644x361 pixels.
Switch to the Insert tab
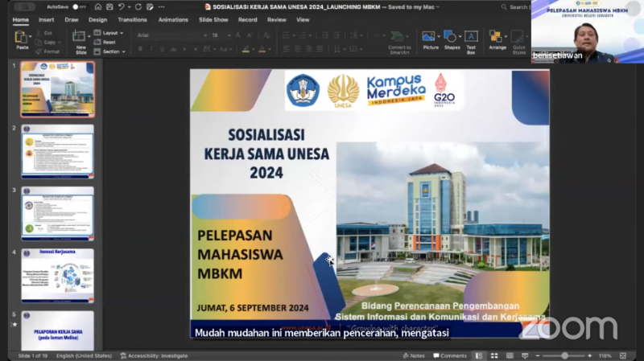click(x=47, y=19)
